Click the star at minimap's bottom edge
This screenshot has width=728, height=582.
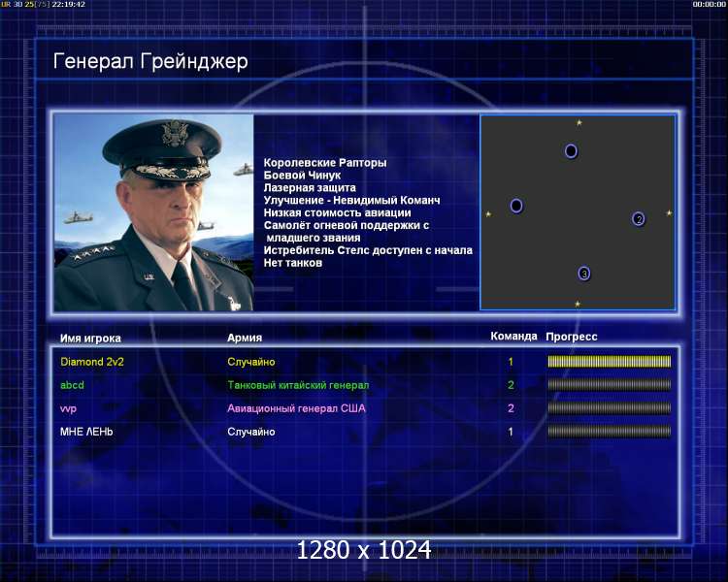[578, 304]
